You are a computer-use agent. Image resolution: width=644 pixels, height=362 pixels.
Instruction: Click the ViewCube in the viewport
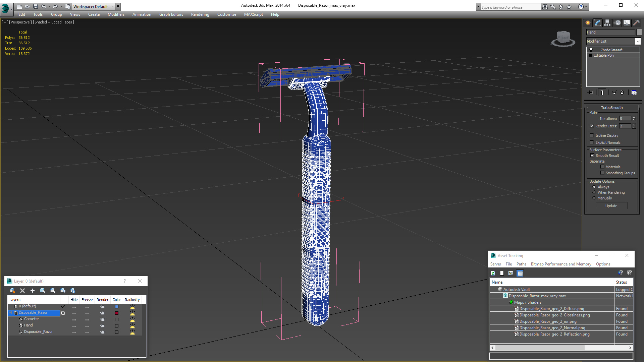point(563,38)
